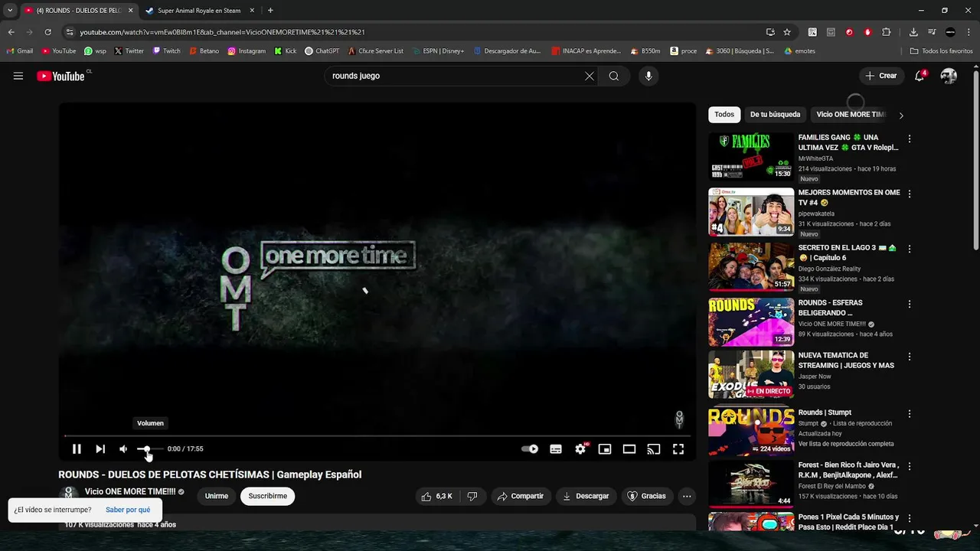980x551 pixels.
Task: Clear the search query with X
Action: click(x=590, y=76)
